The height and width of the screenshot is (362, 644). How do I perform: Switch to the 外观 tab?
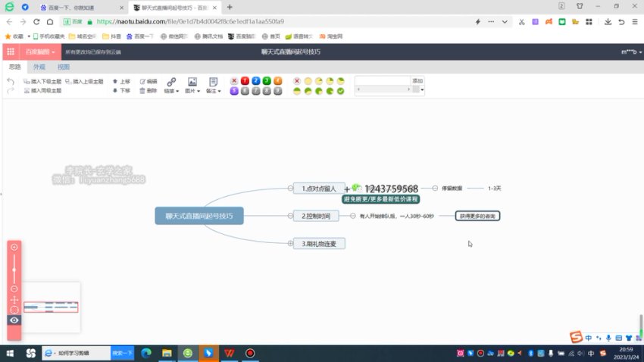(39, 67)
